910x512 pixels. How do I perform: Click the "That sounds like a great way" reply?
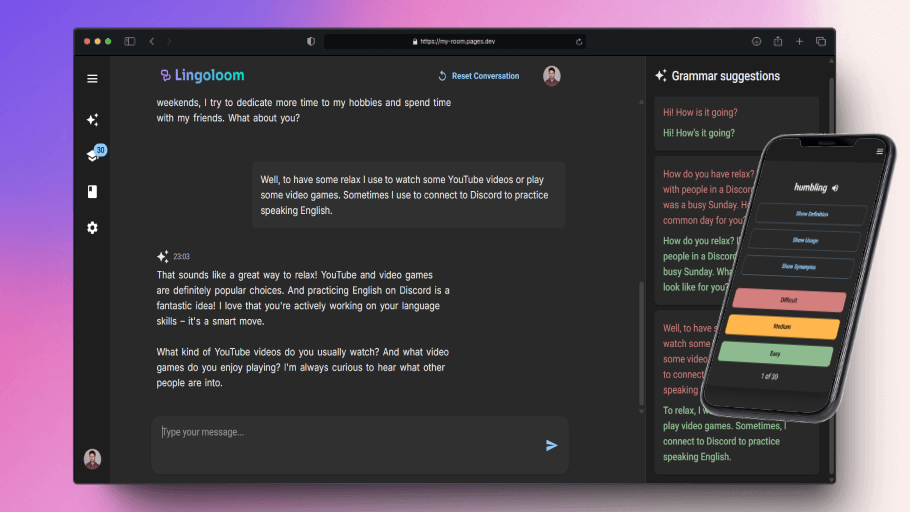tap(302, 298)
